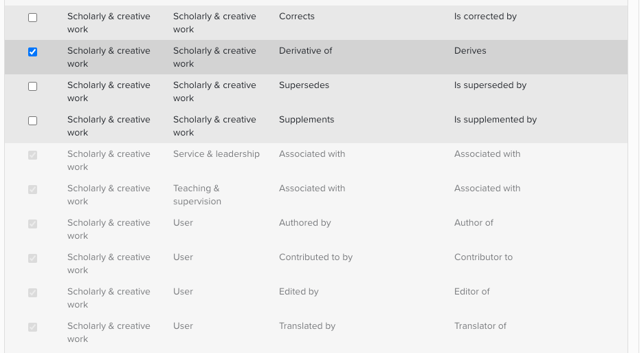
Task: Click the Teaching & supervision row checkbox
Action: [32, 189]
